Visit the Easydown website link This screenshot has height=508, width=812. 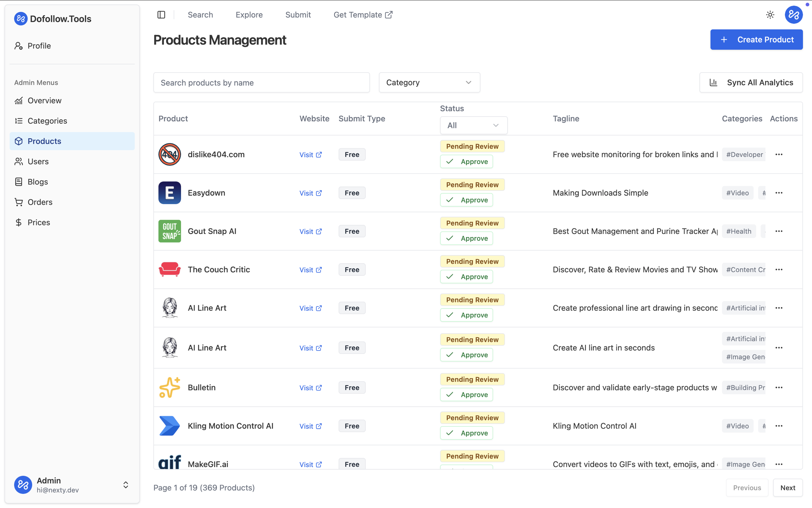coord(310,193)
